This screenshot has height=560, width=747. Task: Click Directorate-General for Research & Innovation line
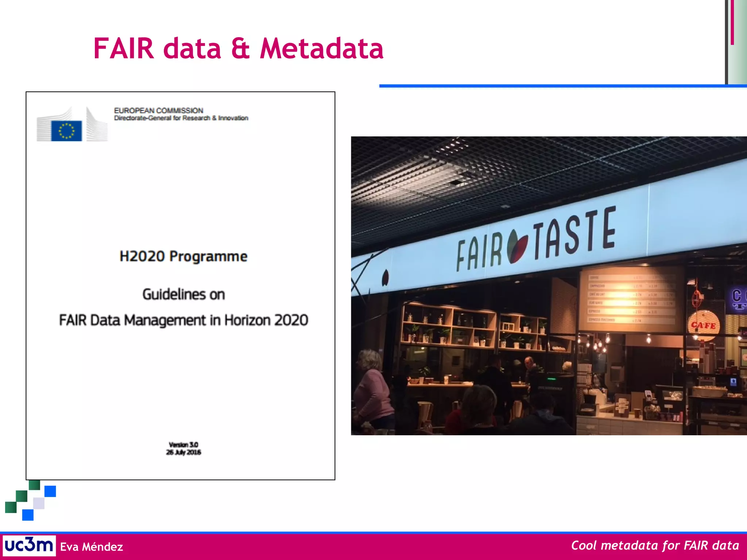tap(181, 118)
